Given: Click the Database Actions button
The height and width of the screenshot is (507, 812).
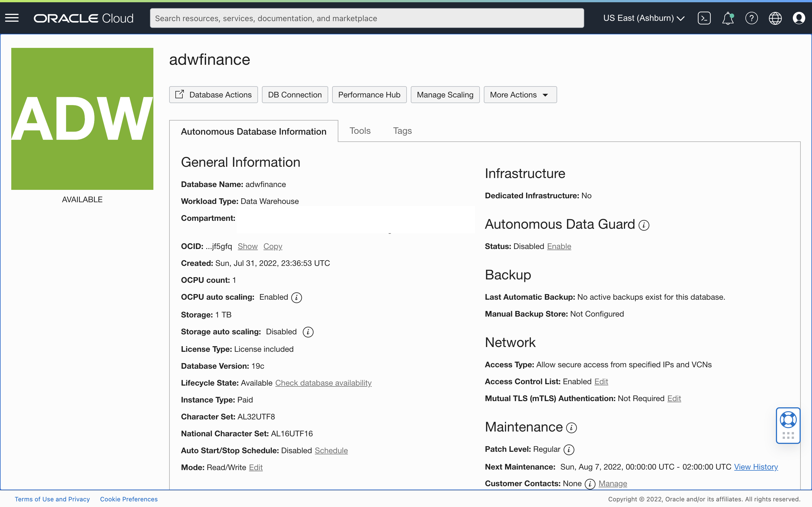Looking at the screenshot, I should (213, 95).
